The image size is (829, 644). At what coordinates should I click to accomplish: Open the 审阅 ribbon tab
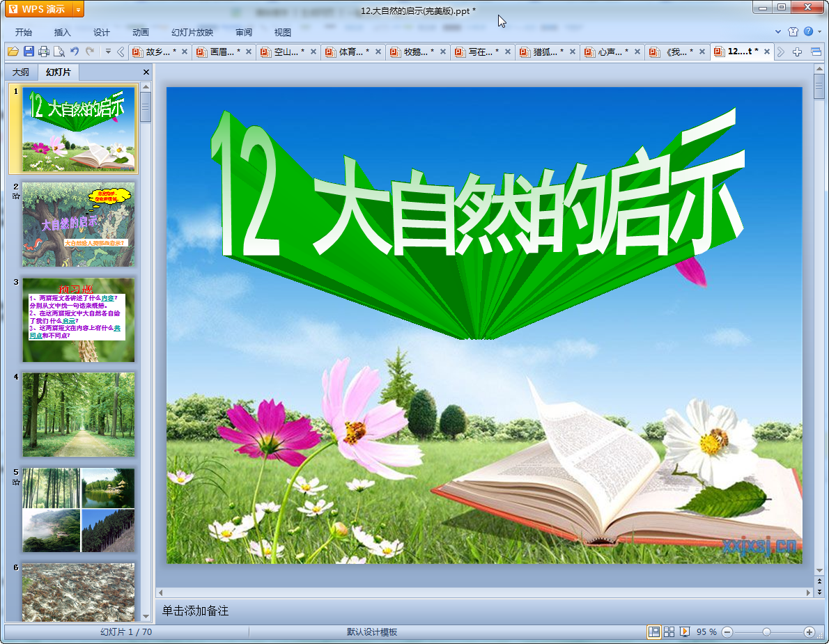click(x=244, y=32)
